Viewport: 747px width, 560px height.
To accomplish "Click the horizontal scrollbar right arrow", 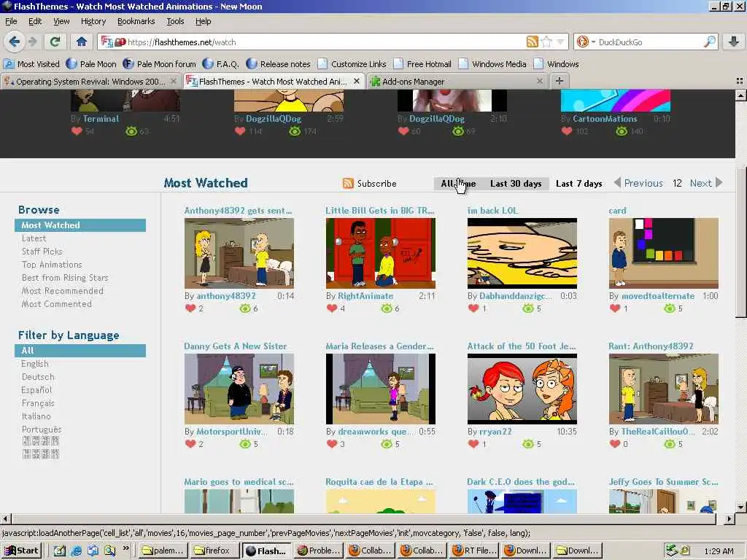I will [729, 518].
